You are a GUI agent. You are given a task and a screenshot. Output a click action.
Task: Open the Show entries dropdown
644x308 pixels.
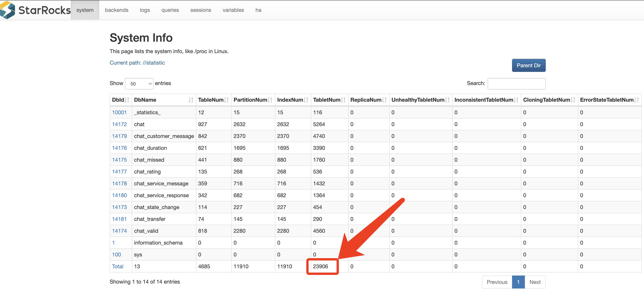click(139, 84)
